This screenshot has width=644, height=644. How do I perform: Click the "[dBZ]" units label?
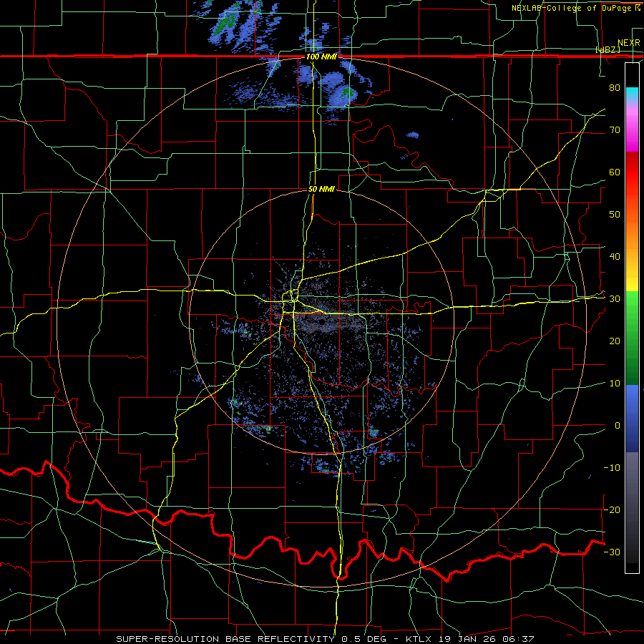coord(608,50)
